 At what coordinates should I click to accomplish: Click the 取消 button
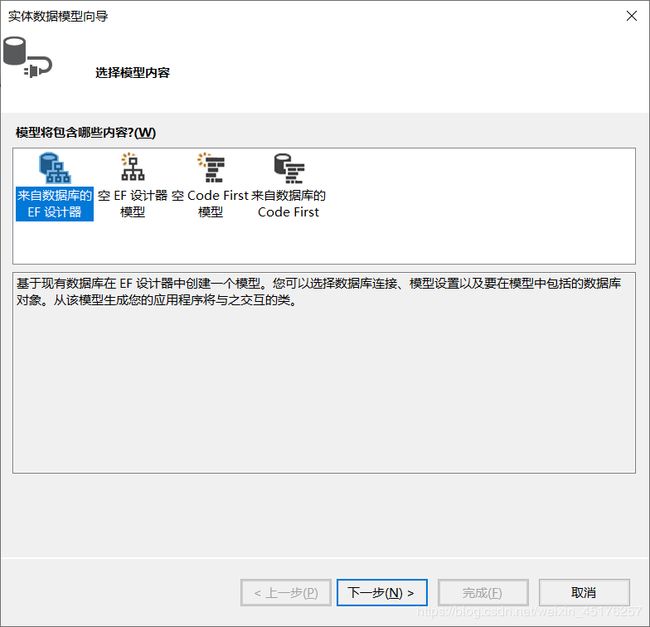click(584, 593)
